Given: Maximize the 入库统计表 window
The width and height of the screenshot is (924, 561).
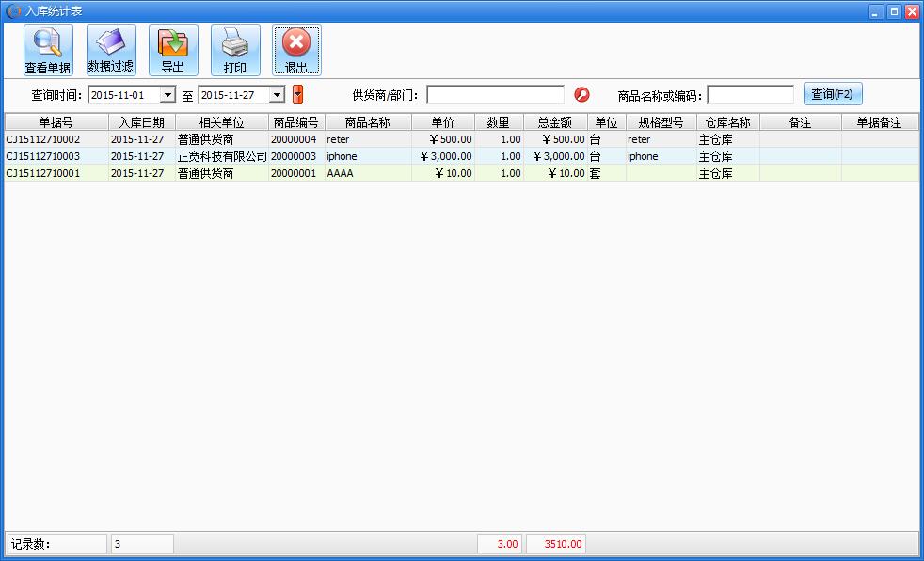Looking at the screenshot, I should 894,11.
